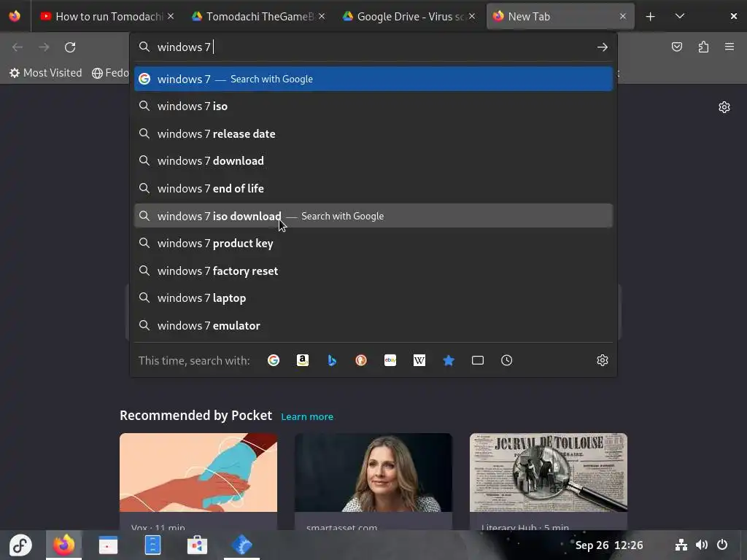Image resolution: width=747 pixels, height=560 pixels.
Task: Choose suggestion 'windows 7 iso'
Action: point(373,106)
